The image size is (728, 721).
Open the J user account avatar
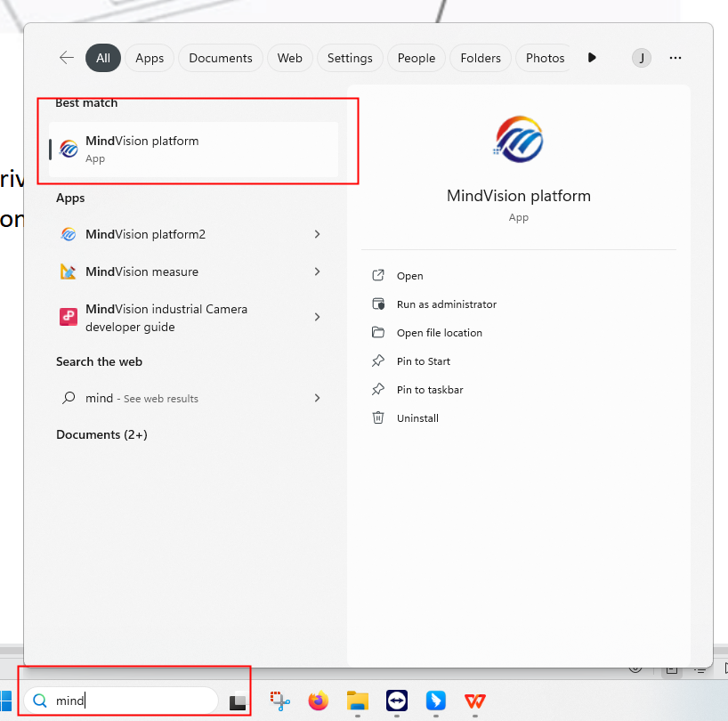pyautogui.click(x=641, y=58)
